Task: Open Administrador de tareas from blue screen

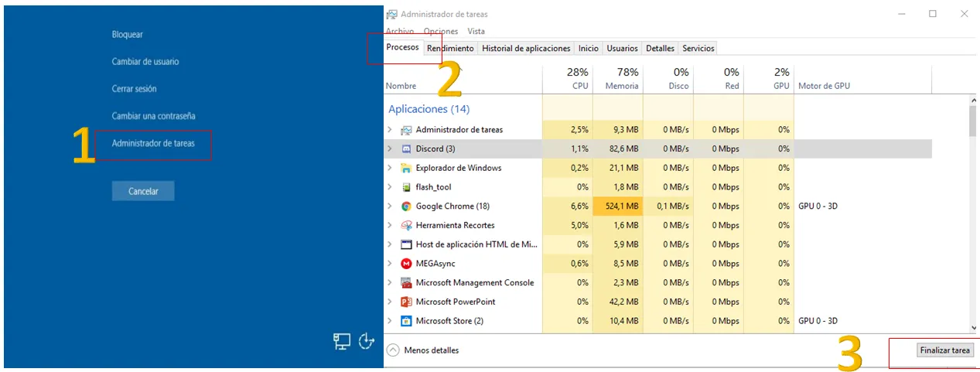Action: [153, 143]
